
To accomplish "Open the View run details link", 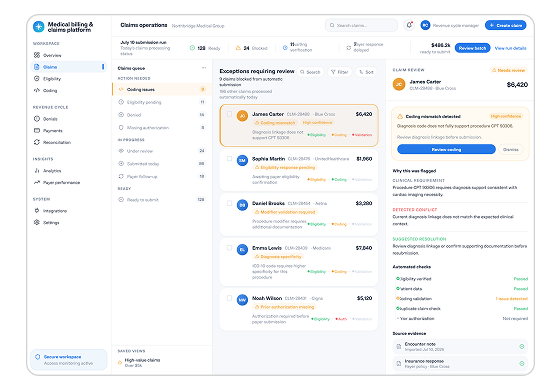I will pyautogui.click(x=510, y=48).
